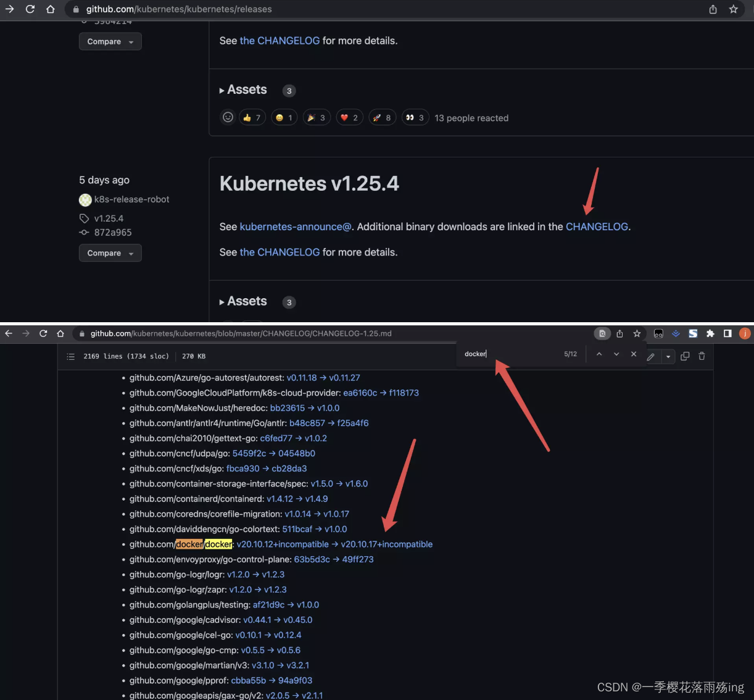Open the Compare dropdown under commit 872a965
Screen dimensions: 754x700
110,253
